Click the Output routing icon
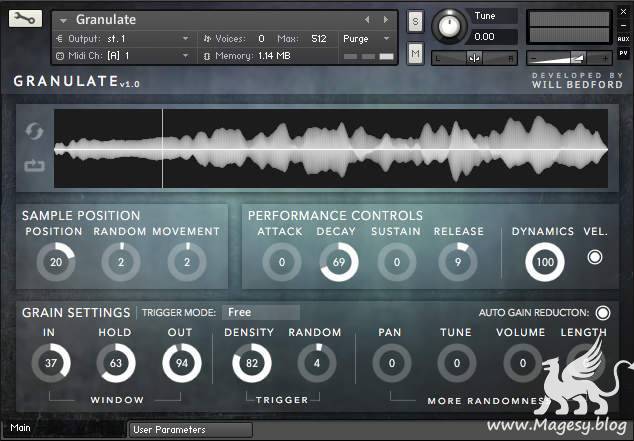The width and height of the screenshot is (634, 441). [x=59, y=39]
